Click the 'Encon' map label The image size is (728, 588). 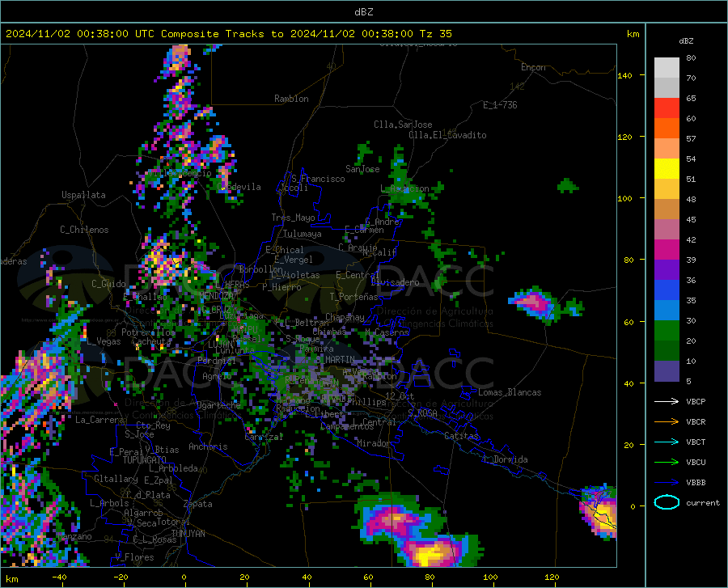tap(533, 67)
